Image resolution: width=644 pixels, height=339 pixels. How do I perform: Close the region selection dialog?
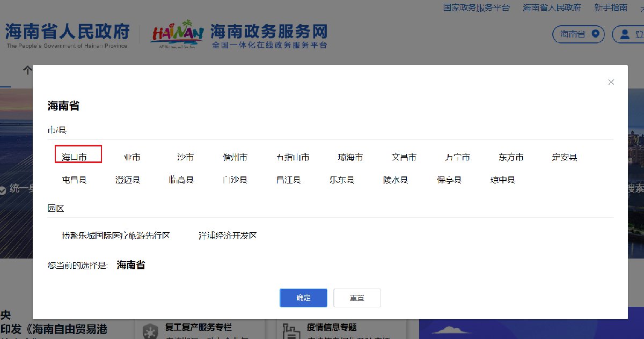coord(611,82)
